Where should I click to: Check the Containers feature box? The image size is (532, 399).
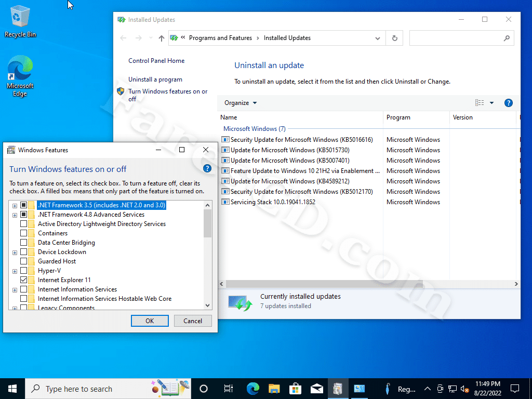[x=23, y=233]
